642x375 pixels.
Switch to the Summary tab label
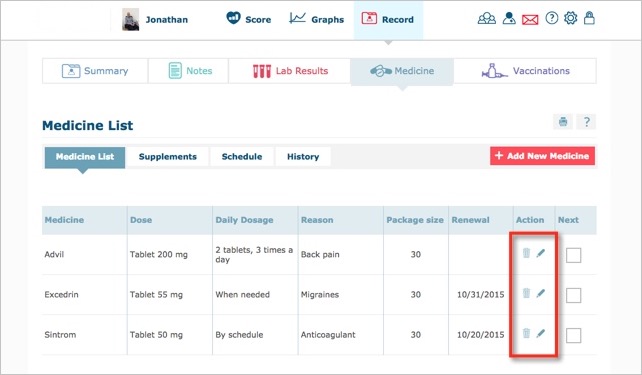pos(106,71)
